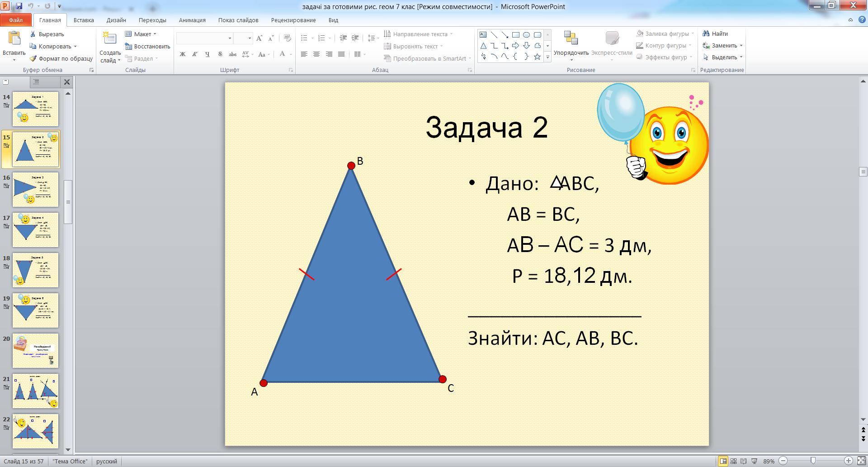Click the zoom slider handle
The width and height of the screenshot is (868, 467).
(813, 461)
